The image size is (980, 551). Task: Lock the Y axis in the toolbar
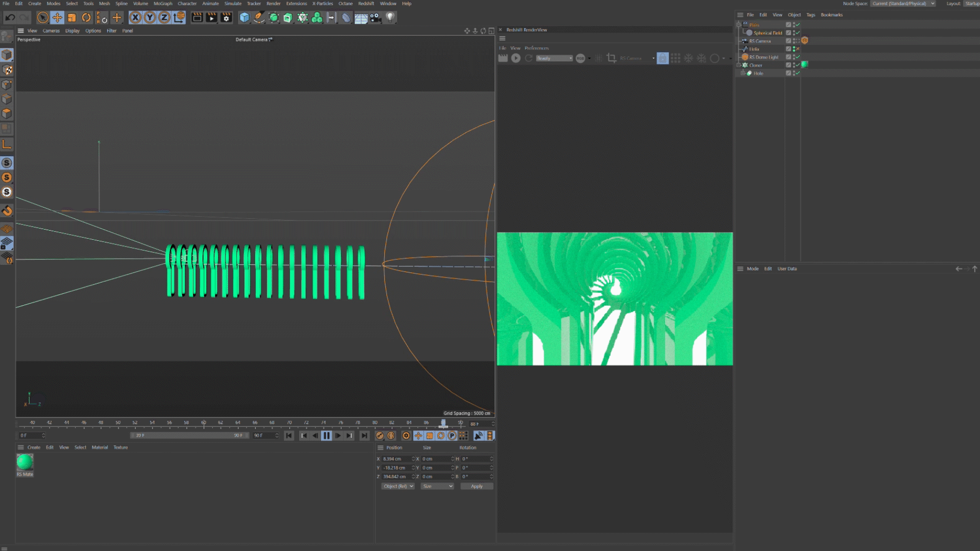point(150,17)
